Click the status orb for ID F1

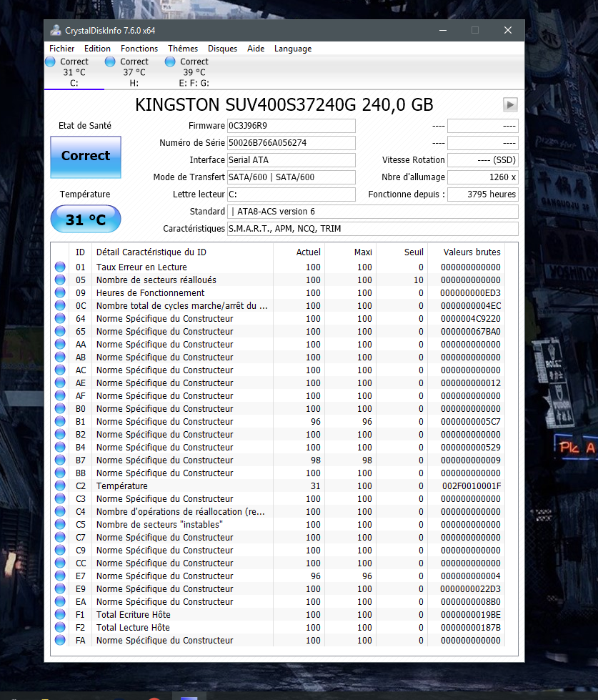click(x=60, y=615)
